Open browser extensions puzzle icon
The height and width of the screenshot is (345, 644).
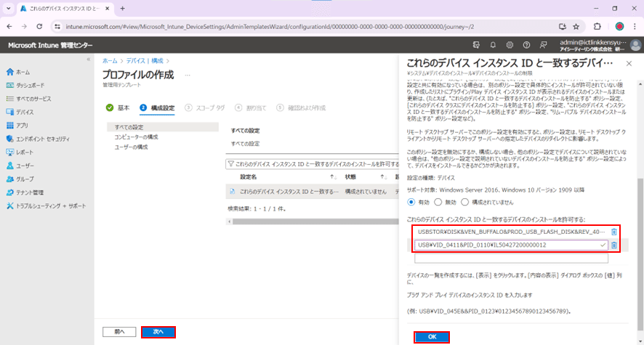click(597, 27)
